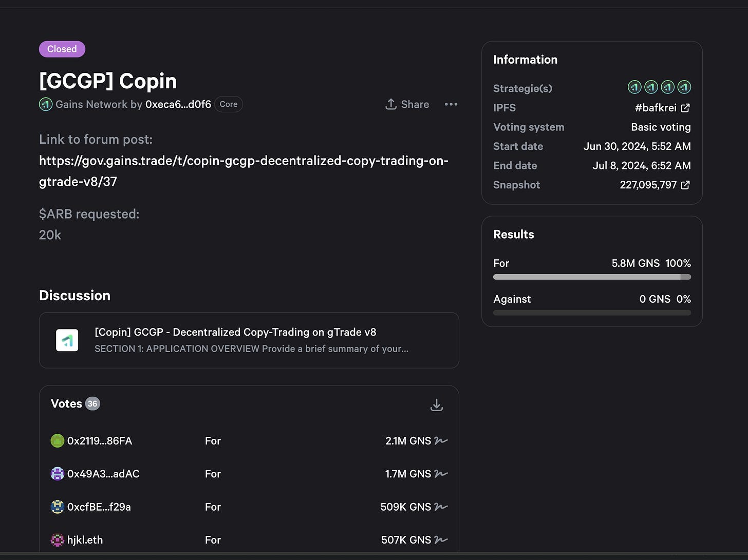This screenshot has height=560, width=748.
Task: Click the second Strategie(s) icon
Action: click(651, 88)
